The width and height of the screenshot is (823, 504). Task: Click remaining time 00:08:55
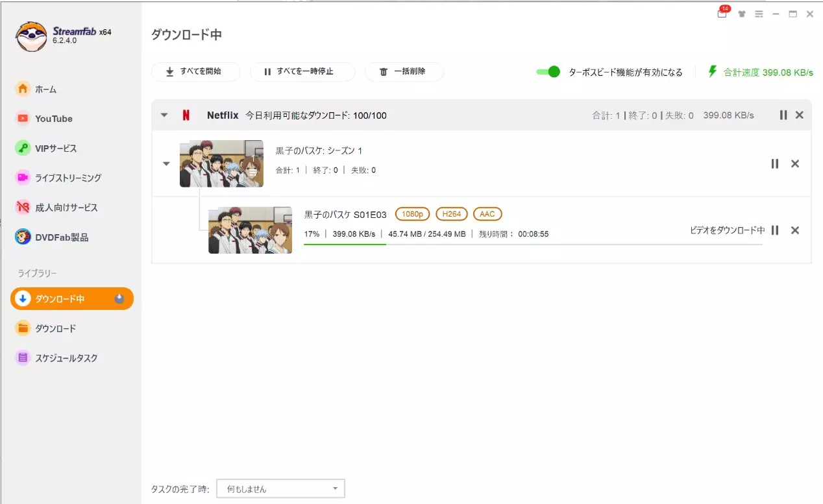pyautogui.click(x=514, y=234)
